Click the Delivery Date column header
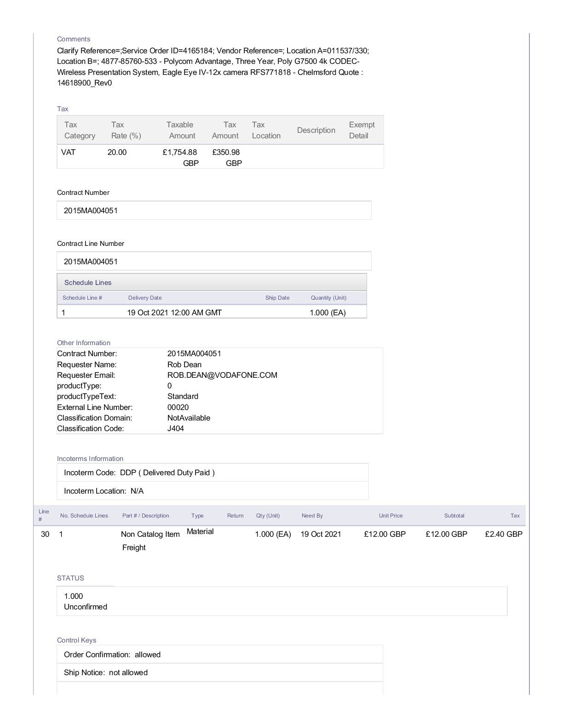563x728 pixels. pyautogui.click(x=145, y=298)
